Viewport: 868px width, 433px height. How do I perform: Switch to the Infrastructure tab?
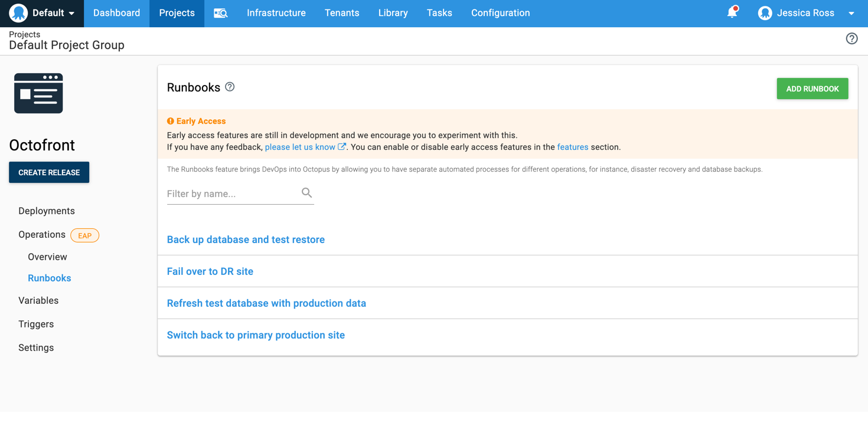tap(276, 13)
